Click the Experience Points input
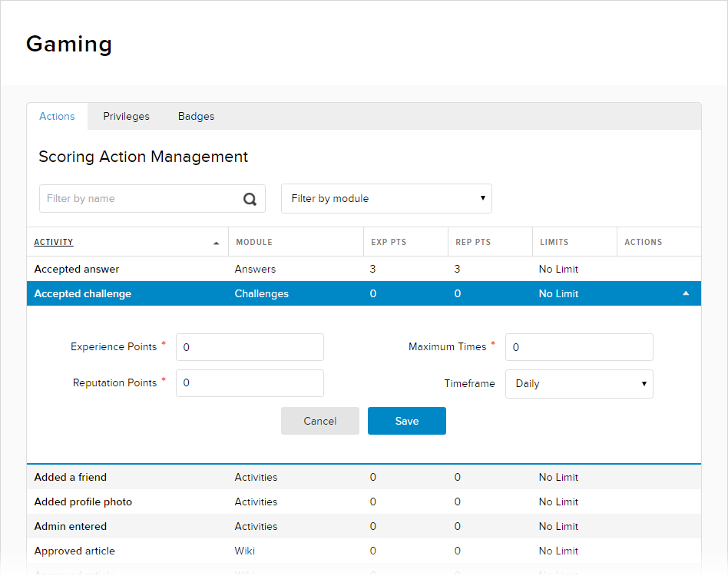Image resolution: width=728 pixels, height=576 pixels. [250, 347]
